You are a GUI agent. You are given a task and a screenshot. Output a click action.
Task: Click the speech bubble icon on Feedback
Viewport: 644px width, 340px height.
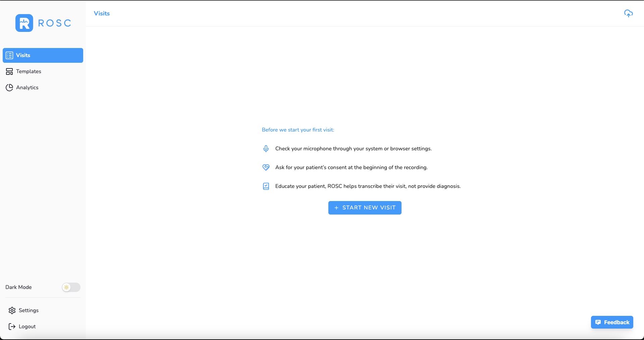tap(598, 322)
